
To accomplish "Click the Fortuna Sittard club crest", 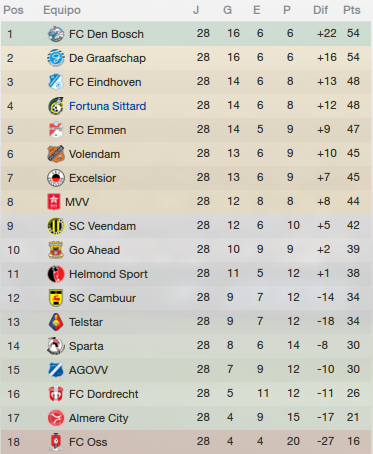I will (56, 106).
